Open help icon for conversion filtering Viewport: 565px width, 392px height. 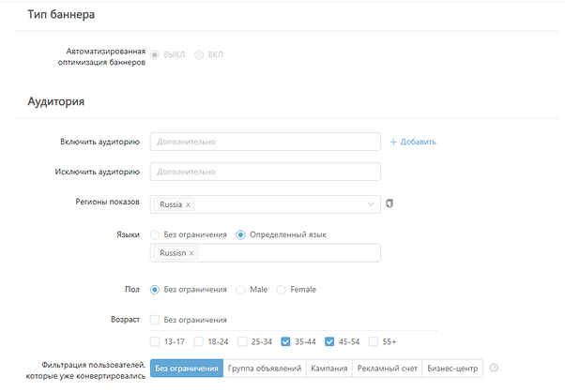click(494, 368)
